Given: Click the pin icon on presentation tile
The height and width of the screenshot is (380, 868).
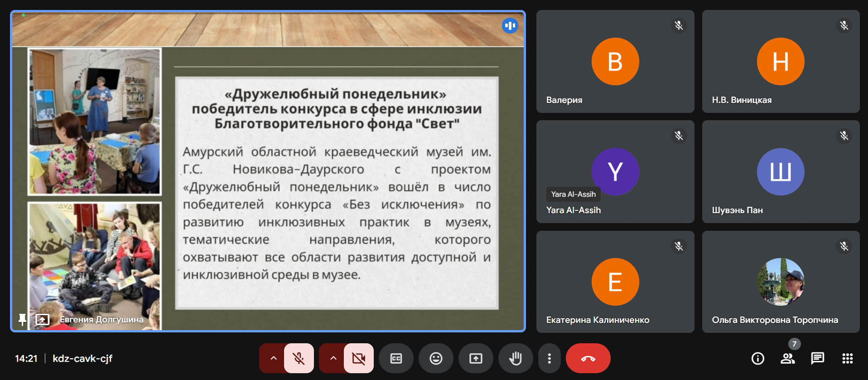Looking at the screenshot, I should (x=22, y=320).
